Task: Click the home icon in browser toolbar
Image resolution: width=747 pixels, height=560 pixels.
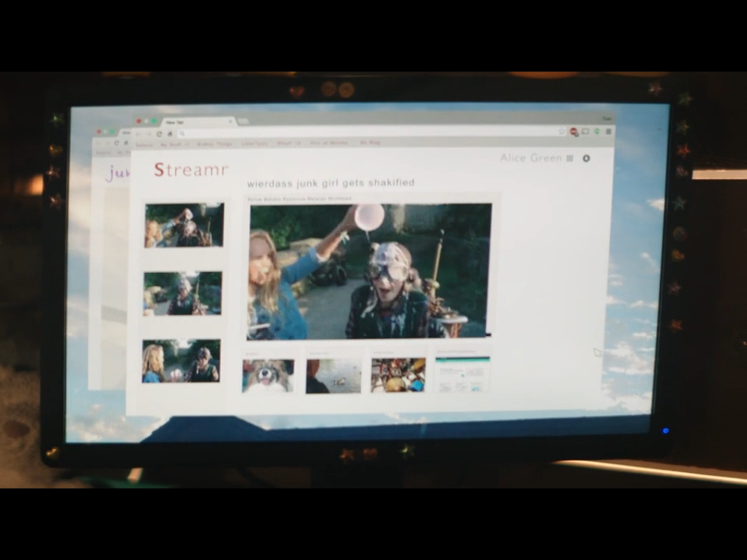Action: click(170, 134)
